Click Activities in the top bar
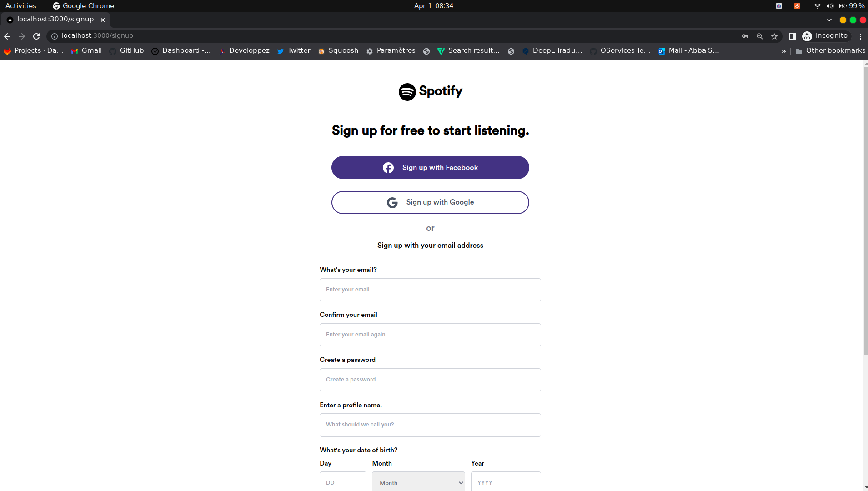The image size is (868, 491). [x=21, y=5]
